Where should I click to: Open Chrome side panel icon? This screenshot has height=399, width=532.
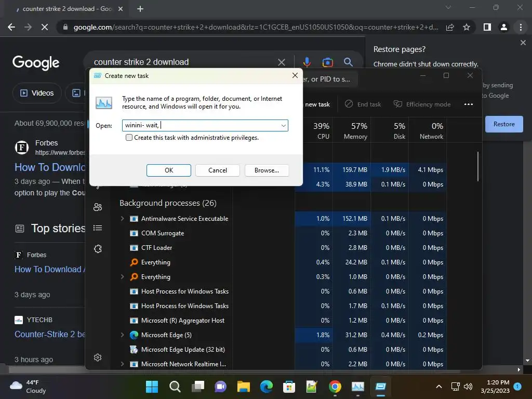[487, 27]
